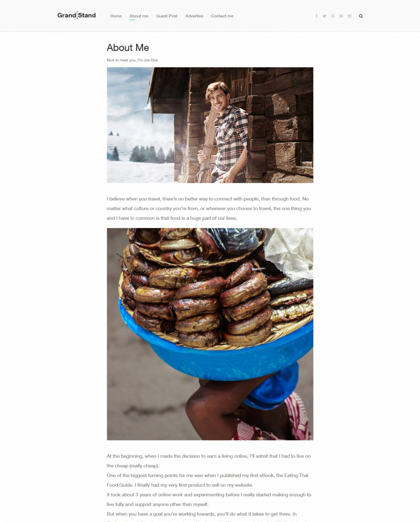Image resolution: width=420 pixels, height=522 pixels.
Task: Click the GrandStand site logo
Action: [x=76, y=15]
